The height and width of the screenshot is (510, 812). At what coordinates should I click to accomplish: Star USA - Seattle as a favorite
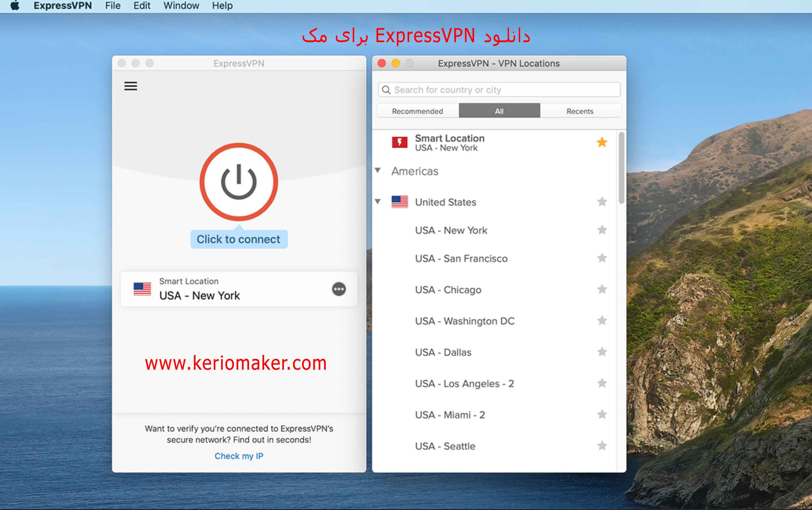602,446
